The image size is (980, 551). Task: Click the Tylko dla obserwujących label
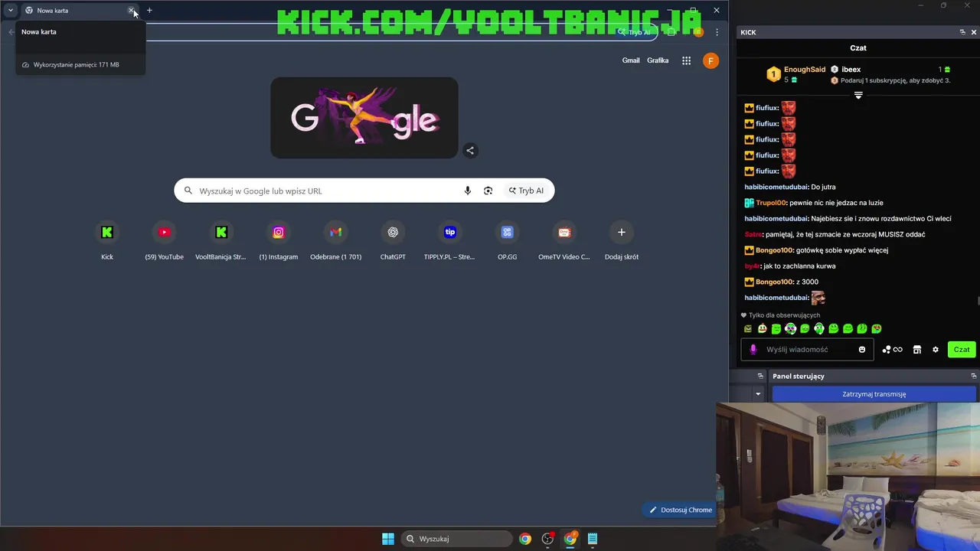784,315
